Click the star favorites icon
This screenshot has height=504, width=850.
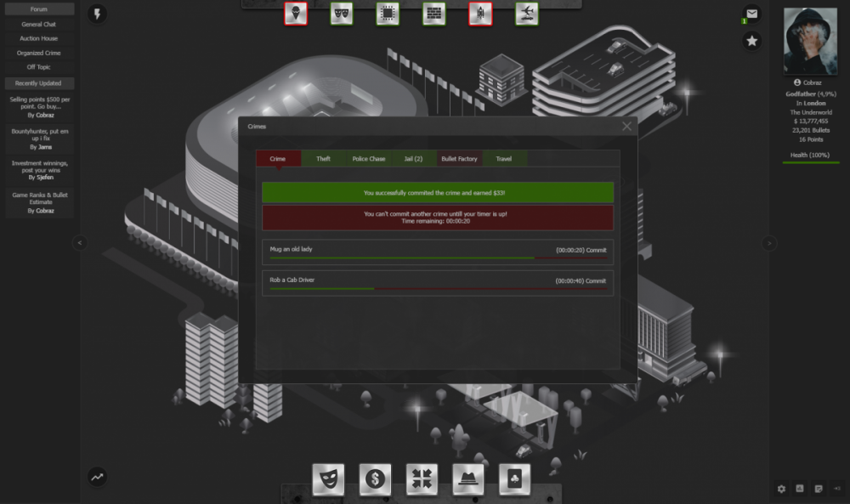(x=751, y=41)
